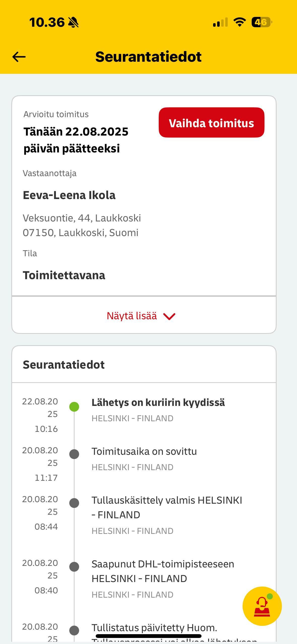Tap the cellular signal bars

coord(220,22)
